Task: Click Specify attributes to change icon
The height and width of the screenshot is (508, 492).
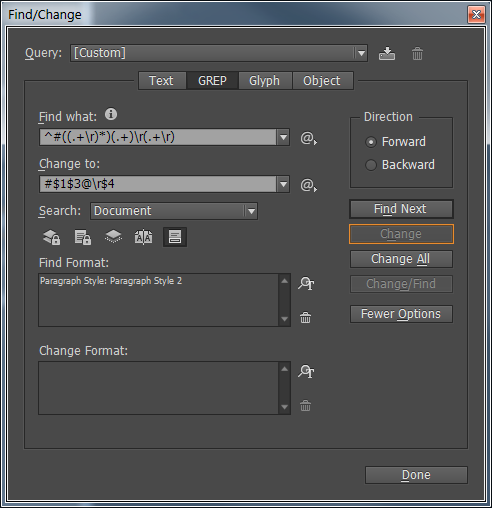Action: (x=306, y=371)
